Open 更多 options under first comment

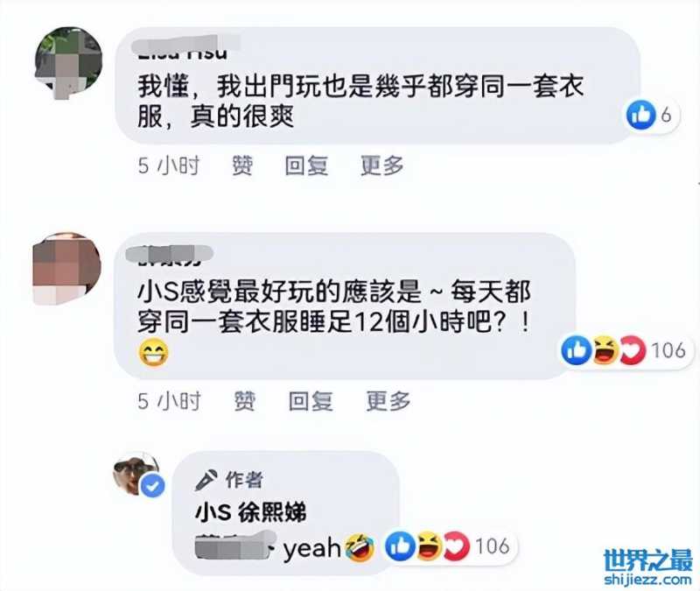pos(382,165)
